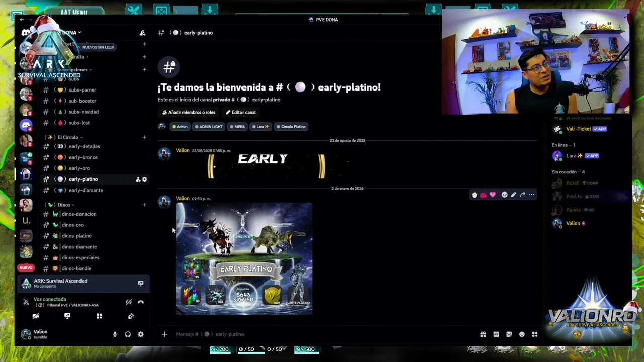Open the dinos-bundle channel

tap(95, 269)
